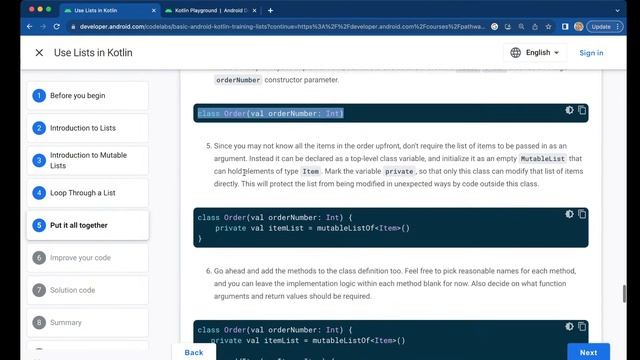
Task: Toggle dark theme on first code block
Action: point(569,110)
